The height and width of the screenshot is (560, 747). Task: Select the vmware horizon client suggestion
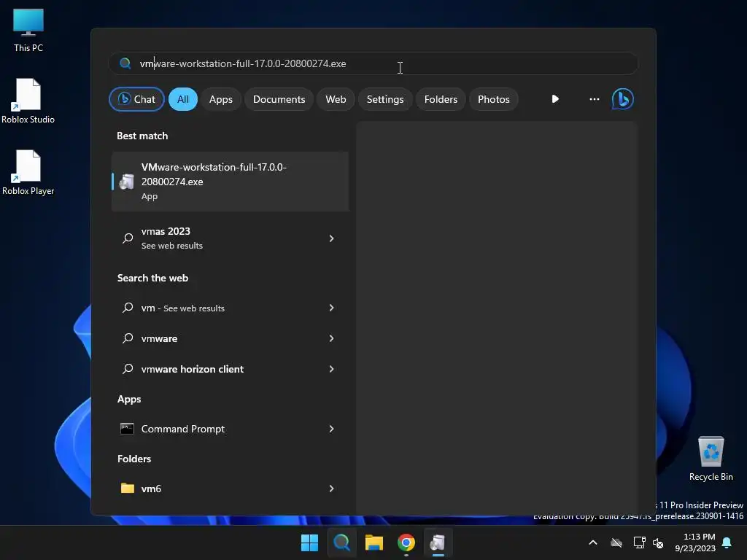(230, 368)
